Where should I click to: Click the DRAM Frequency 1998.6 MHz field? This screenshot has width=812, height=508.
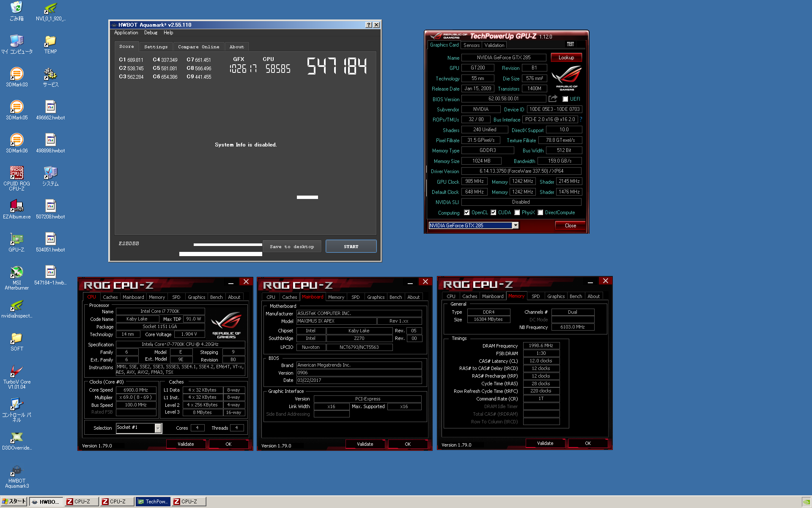pos(541,345)
